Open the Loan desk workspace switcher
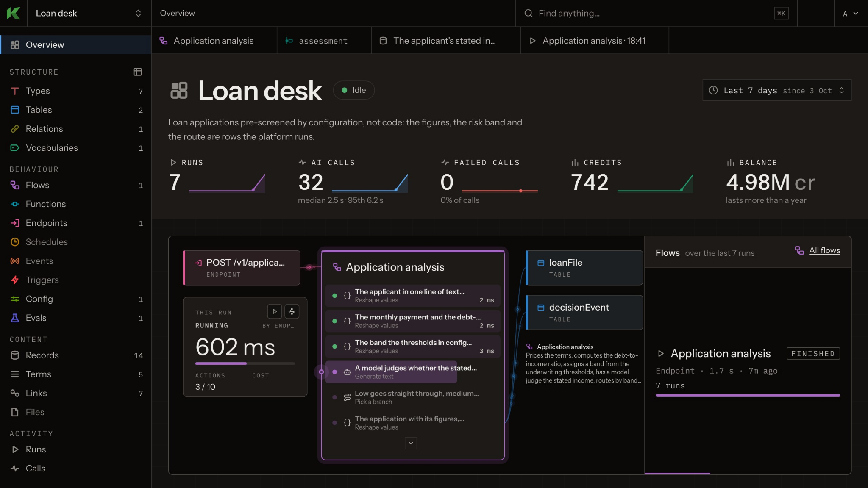 pyautogui.click(x=89, y=13)
